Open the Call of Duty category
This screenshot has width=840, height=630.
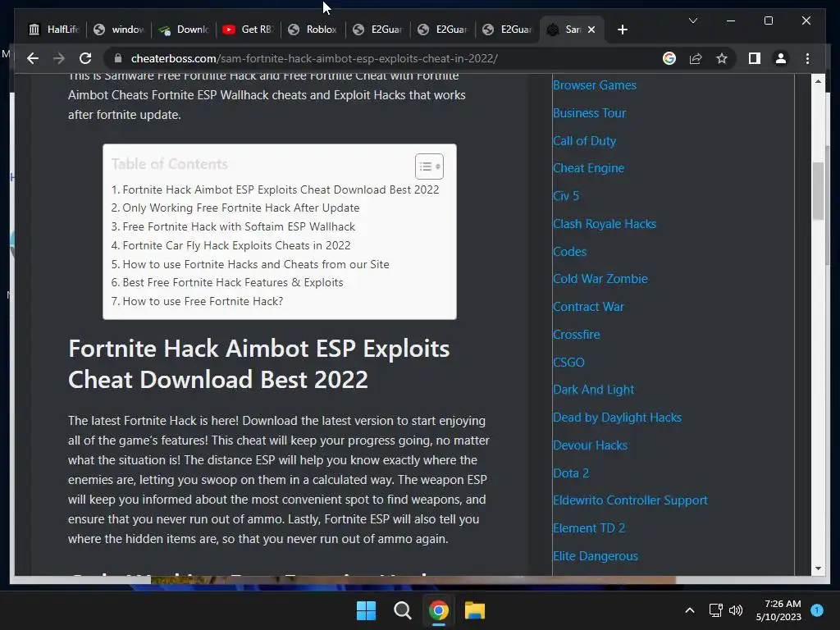[x=584, y=141]
